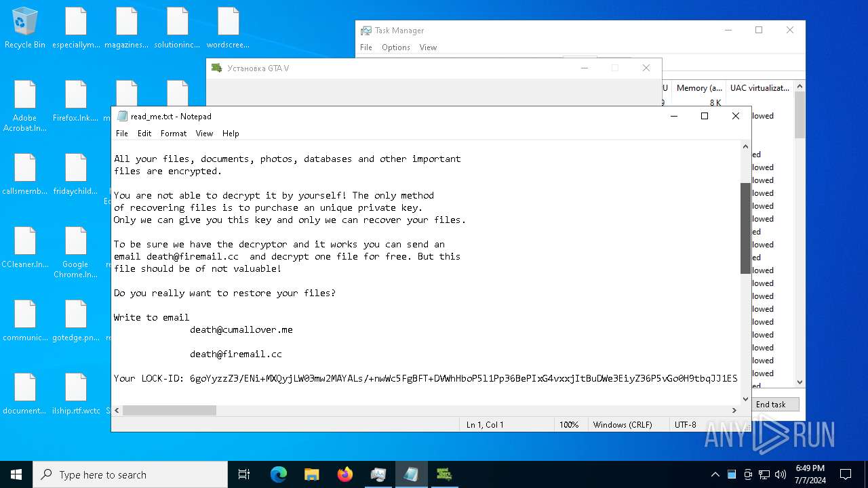Close the read_me.txt Notepad window

tap(736, 116)
